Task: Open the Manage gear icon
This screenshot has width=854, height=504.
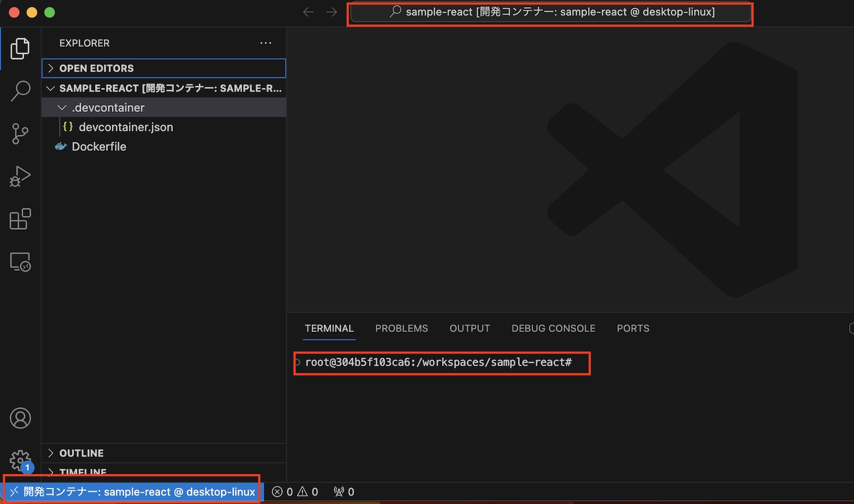Action: coord(20,460)
